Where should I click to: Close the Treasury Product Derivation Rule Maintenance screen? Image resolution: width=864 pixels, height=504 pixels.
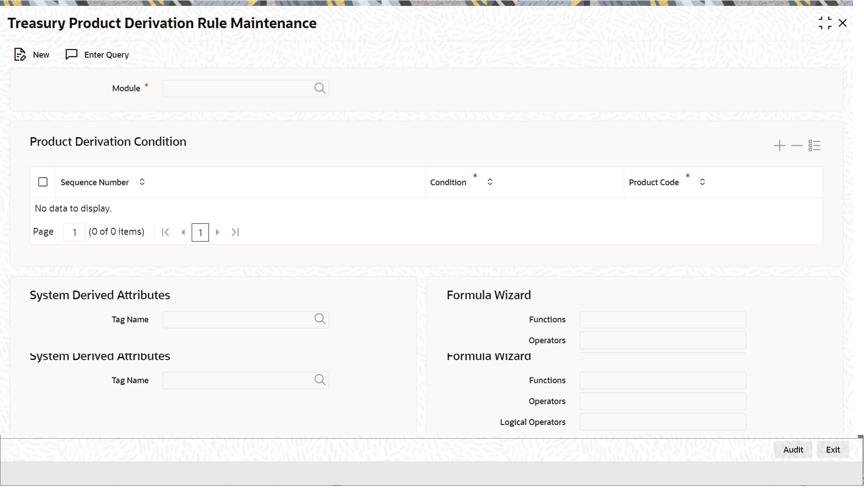tap(843, 23)
